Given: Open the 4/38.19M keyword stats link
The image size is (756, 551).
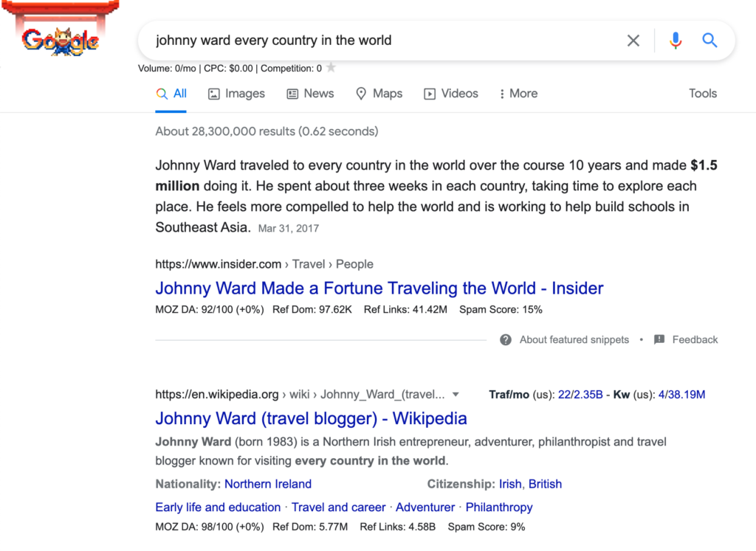Looking at the screenshot, I should (x=681, y=395).
